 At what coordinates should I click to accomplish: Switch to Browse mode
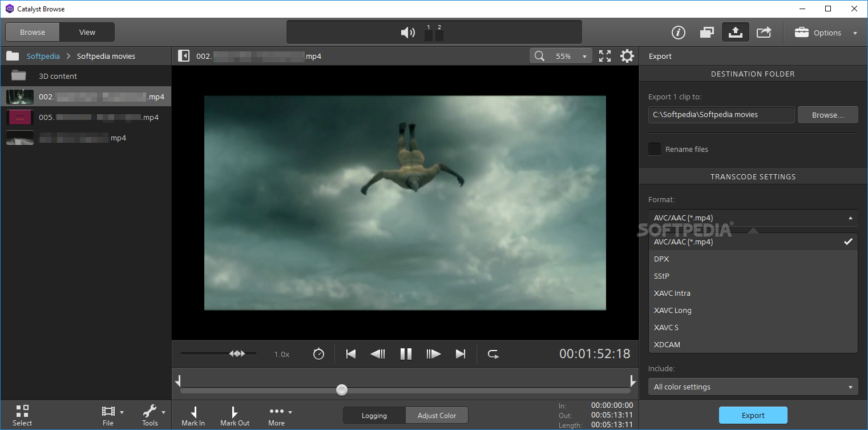[33, 32]
